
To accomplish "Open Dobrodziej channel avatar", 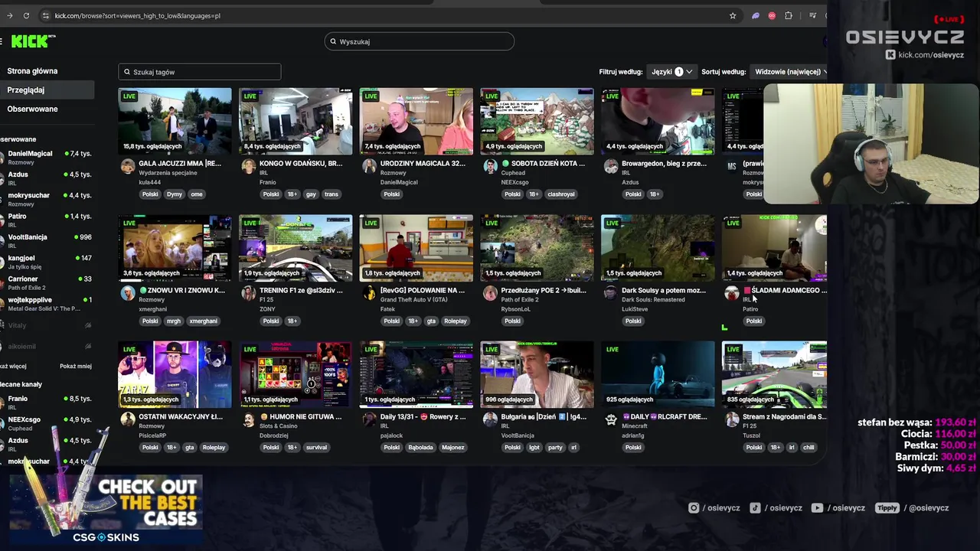I will (x=248, y=419).
